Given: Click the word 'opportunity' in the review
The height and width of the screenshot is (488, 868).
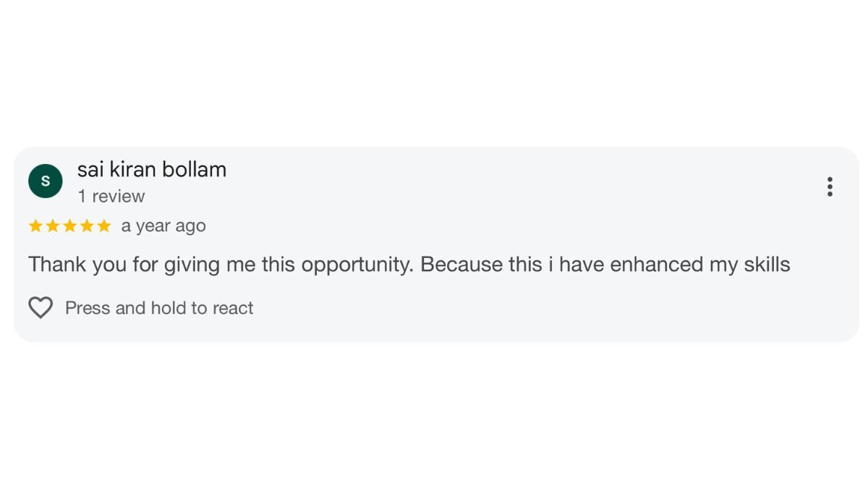Looking at the screenshot, I should coord(357,265).
